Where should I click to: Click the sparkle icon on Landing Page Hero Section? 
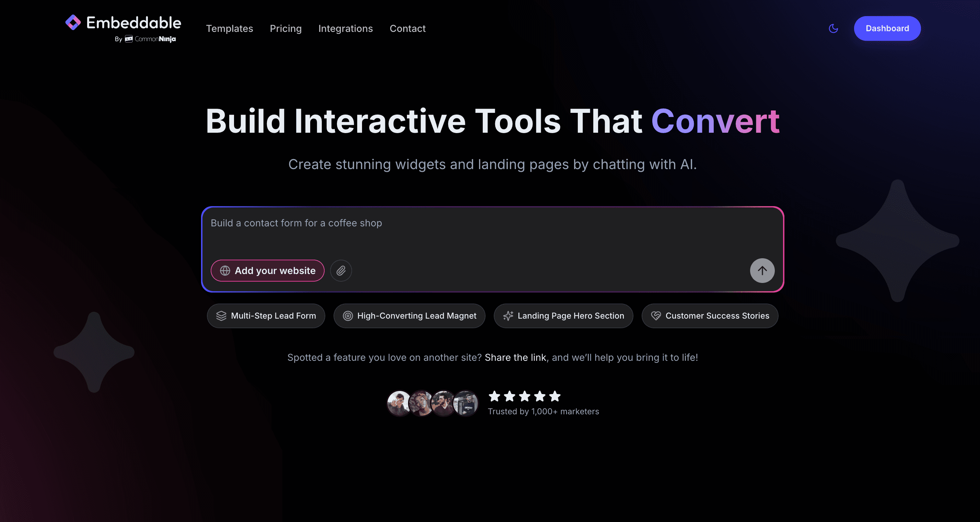pos(509,316)
